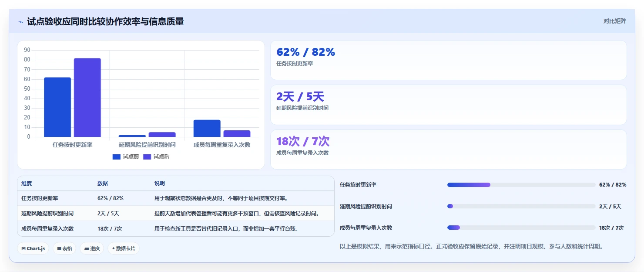Click 任务按时更新率 in the table's first row
Screen dimensions: 644x272
[x=40, y=198]
